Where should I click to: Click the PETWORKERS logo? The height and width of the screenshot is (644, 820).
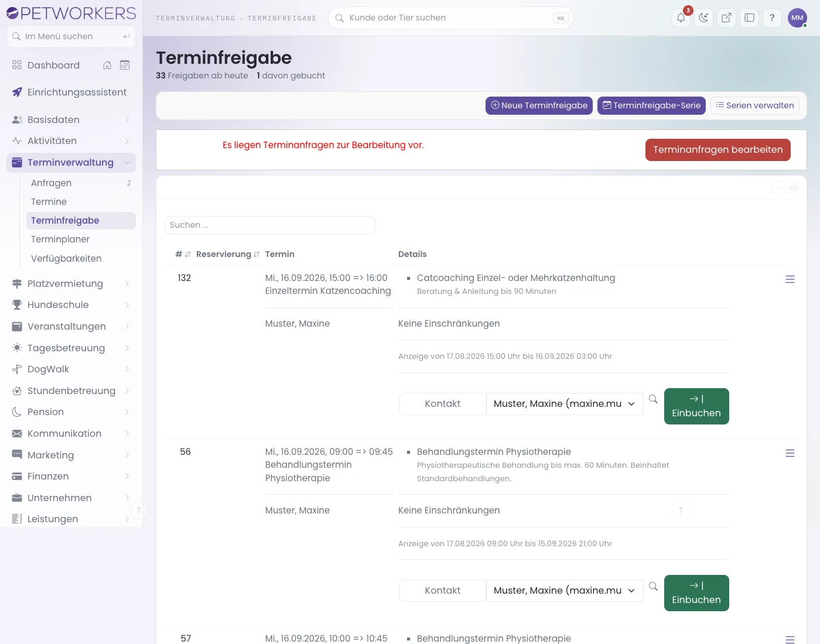(71, 13)
